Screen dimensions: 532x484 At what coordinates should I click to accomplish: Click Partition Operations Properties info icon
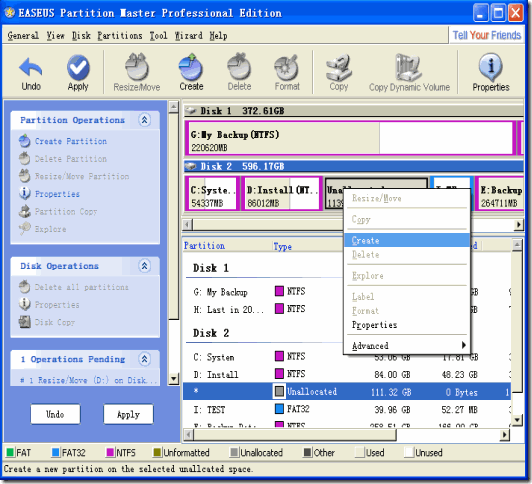(24, 193)
